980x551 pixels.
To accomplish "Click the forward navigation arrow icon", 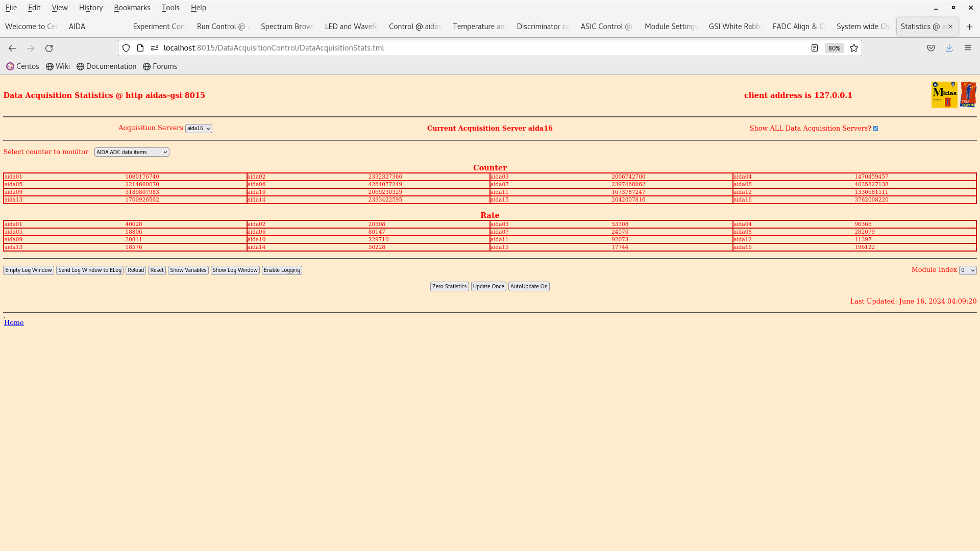I will 30,48.
